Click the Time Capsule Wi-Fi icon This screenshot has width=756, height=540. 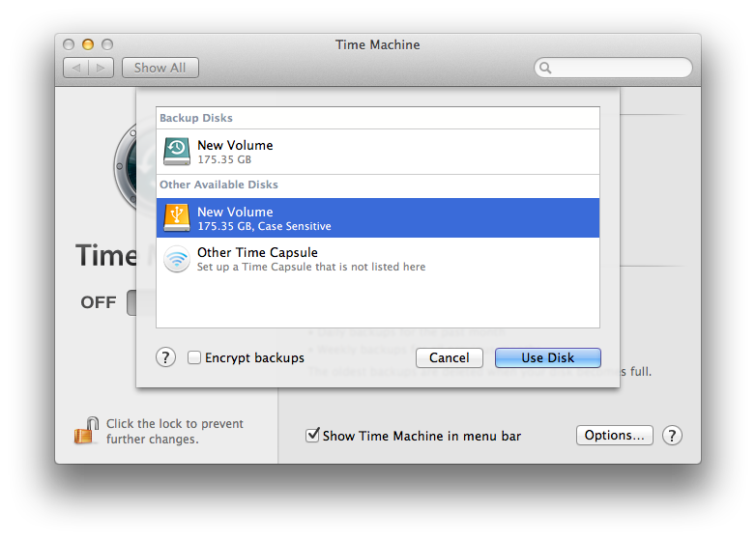point(177,259)
